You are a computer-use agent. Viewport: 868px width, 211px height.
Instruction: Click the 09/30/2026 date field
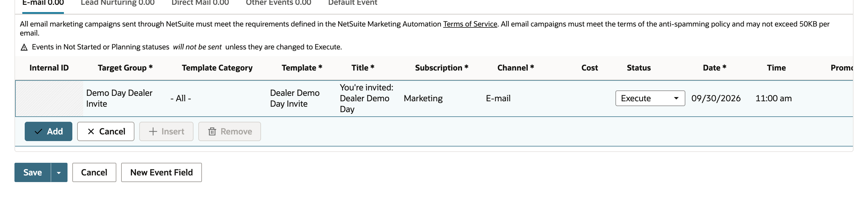[716, 99]
